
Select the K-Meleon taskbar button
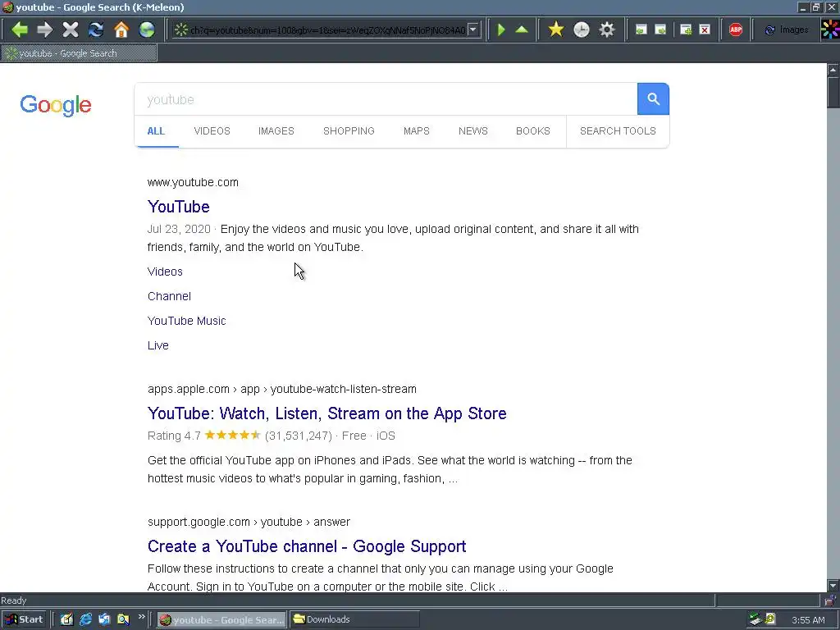coord(221,620)
